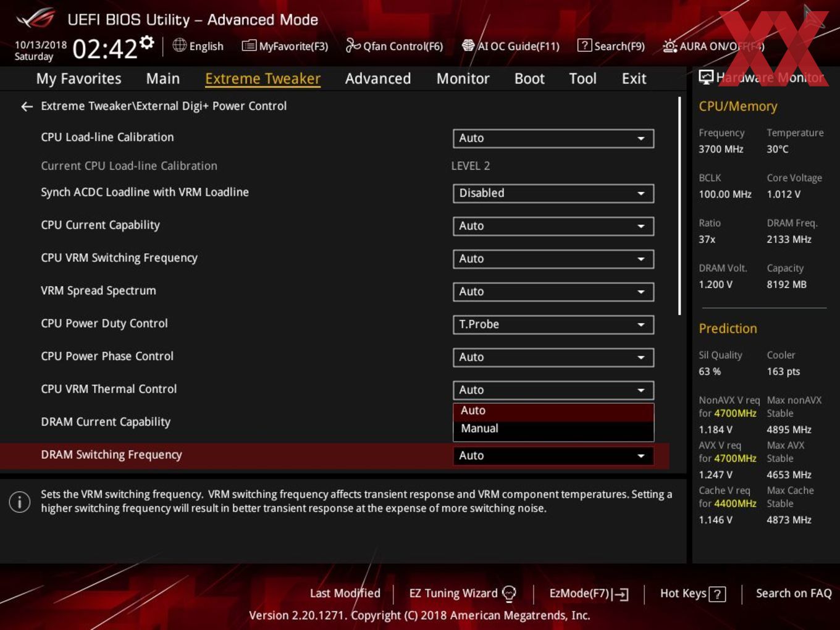Viewport: 840px width, 630px height.
Task: Click the English language button
Action: 198,46
